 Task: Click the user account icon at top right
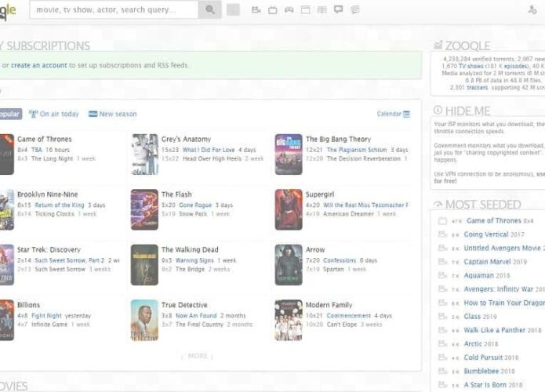click(532, 9)
